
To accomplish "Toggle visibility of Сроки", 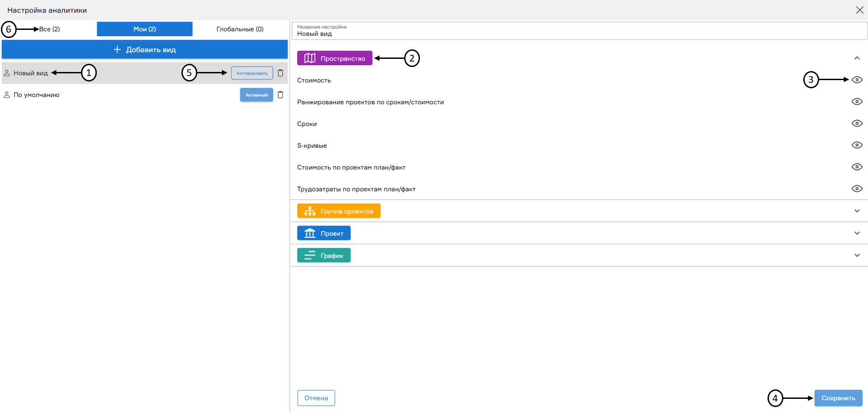I will (857, 123).
